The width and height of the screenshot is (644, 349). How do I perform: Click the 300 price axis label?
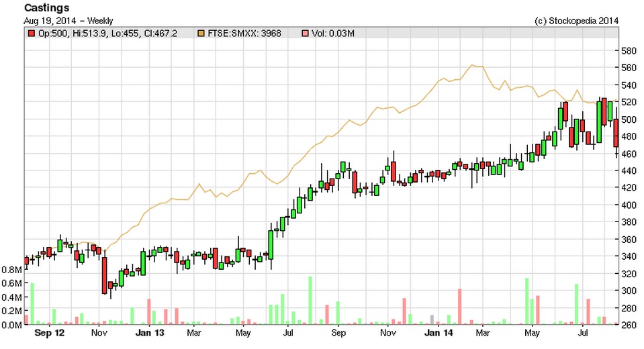click(x=629, y=291)
